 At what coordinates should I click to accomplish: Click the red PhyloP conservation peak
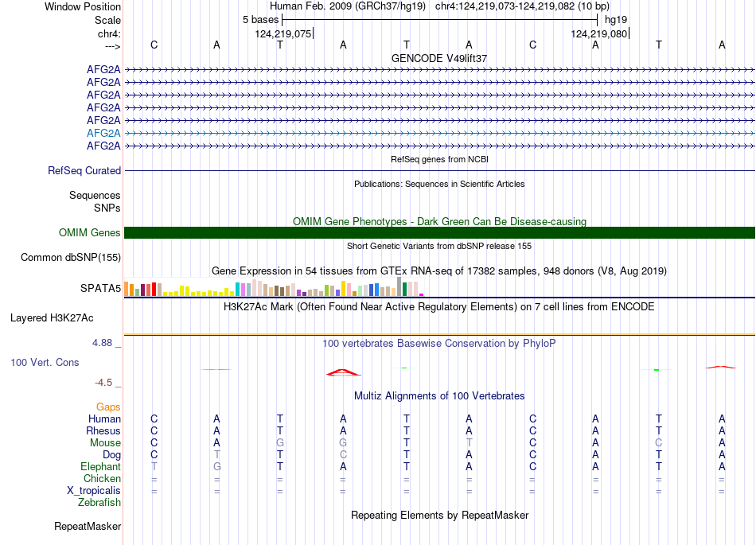(x=343, y=372)
